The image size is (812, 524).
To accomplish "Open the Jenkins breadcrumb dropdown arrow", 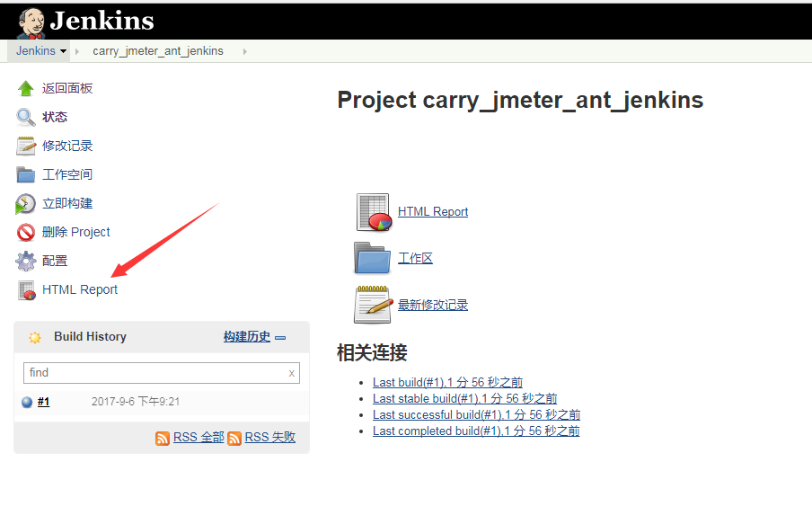I will (63, 51).
